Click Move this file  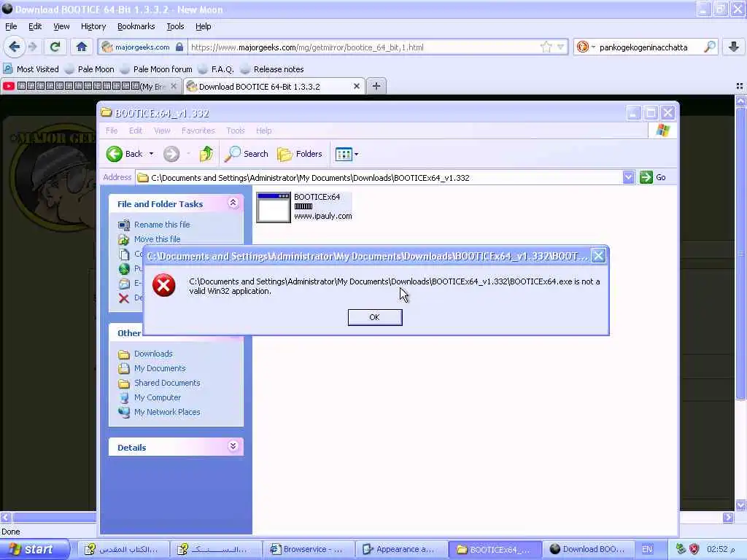(158, 239)
